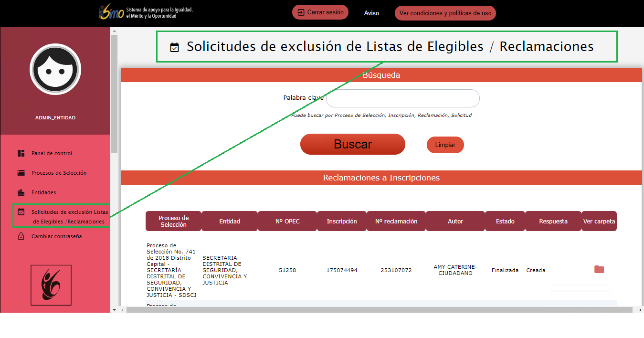This screenshot has width=644, height=338.
Task: Click the Panel de control dashboard icon
Action: click(21, 153)
